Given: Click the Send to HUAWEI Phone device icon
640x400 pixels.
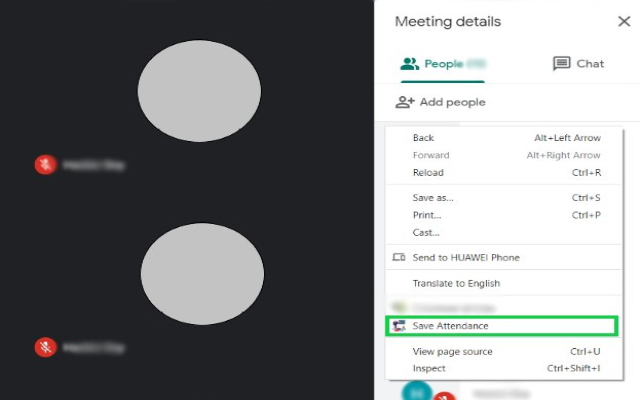Looking at the screenshot, I should point(399,258).
